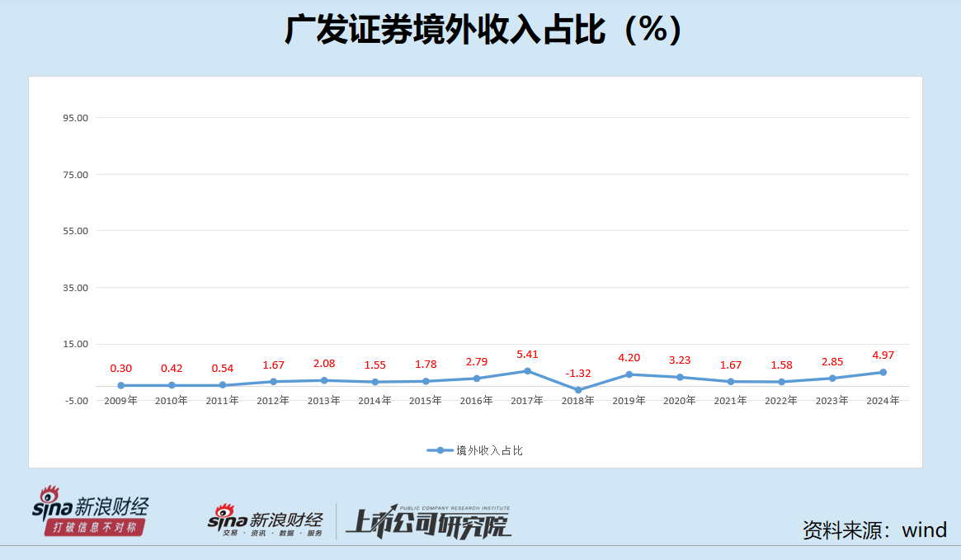961x560 pixels.
Task: Click the 4.97 value label for 2024
Action: pos(882,355)
